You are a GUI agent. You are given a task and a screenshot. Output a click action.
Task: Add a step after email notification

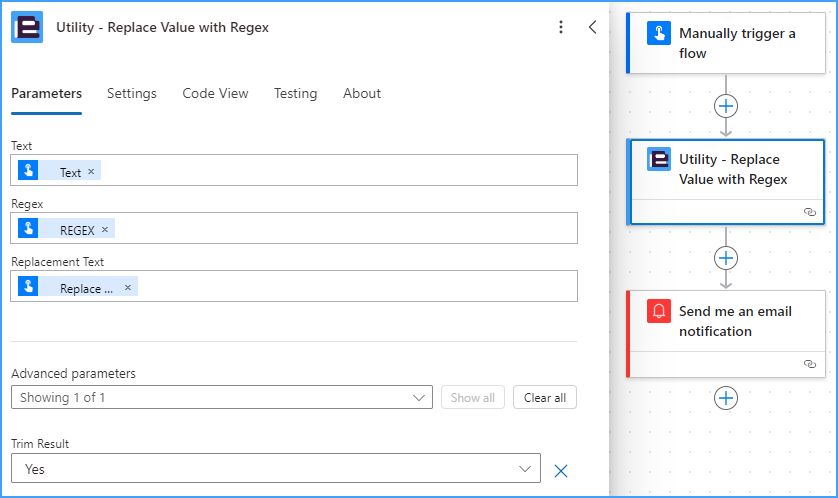click(726, 398)
